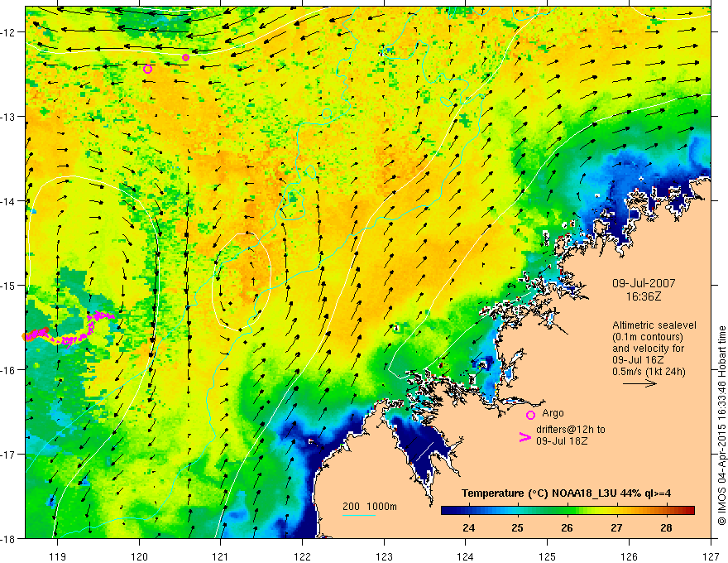The image size is (728, 563).
Task: Click the longitude axis label '120'
Action: [x=139, y=556]
